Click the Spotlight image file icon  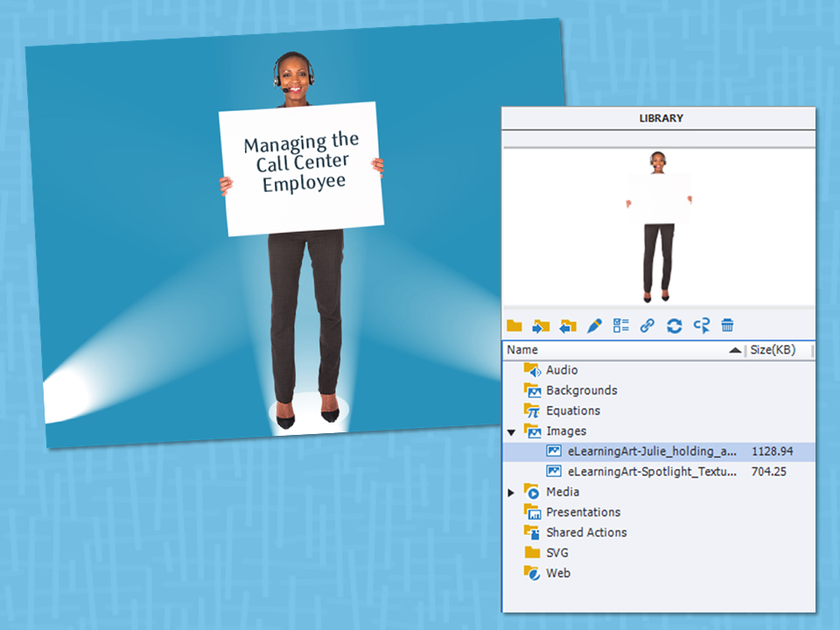pyautogui.click(x=553, y=472)
